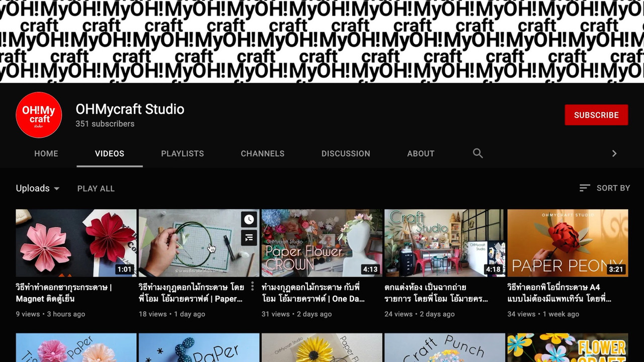Open the polka-dot Paper thumbnail in second row
The width and height of the screenshot is (644, 362).
click(199, 347)
